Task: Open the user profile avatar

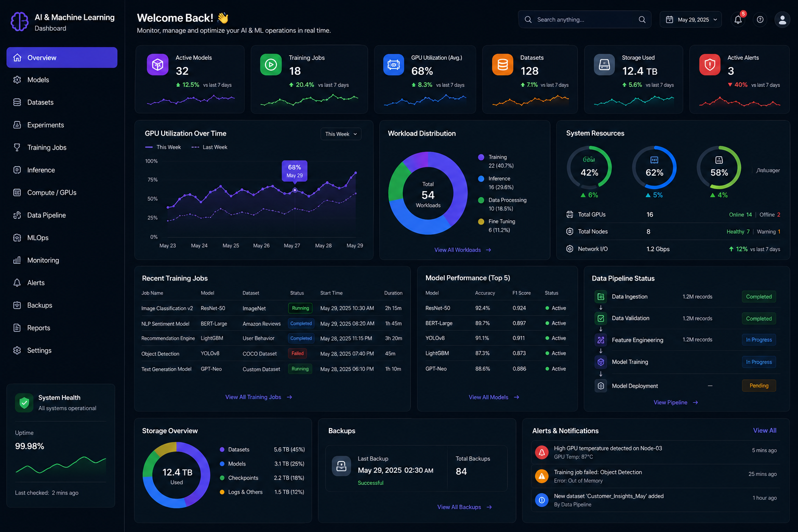Action: (x=782, y=20)
